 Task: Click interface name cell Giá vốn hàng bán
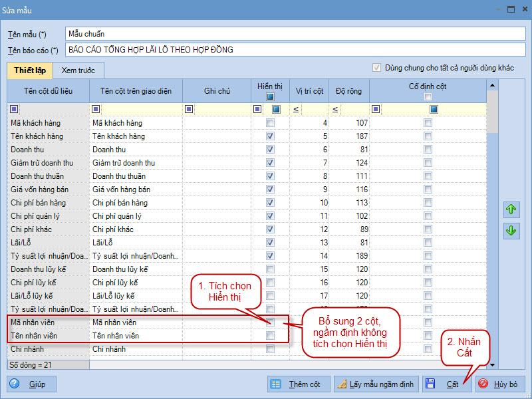(x=136, y=190)
